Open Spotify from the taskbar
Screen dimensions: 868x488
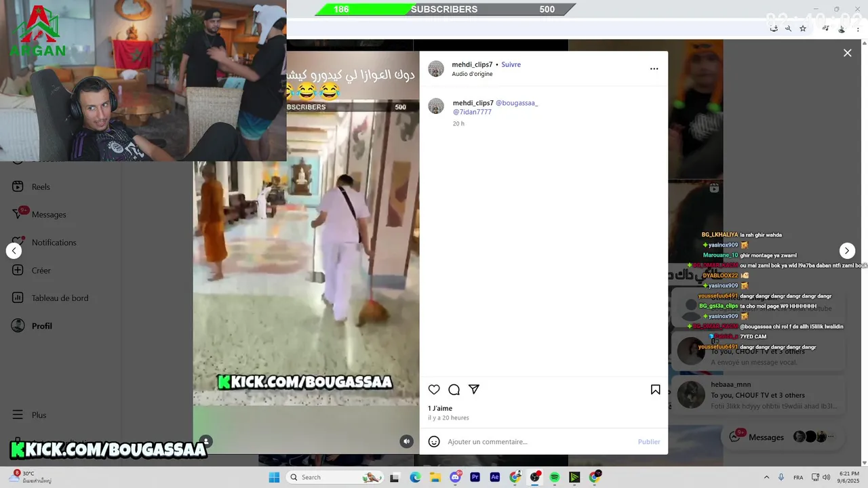555,477
